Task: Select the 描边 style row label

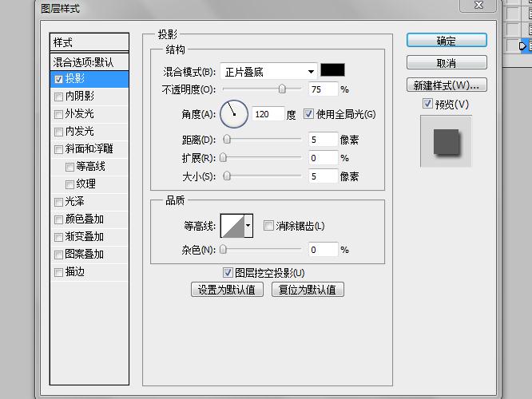Action: 74,272
